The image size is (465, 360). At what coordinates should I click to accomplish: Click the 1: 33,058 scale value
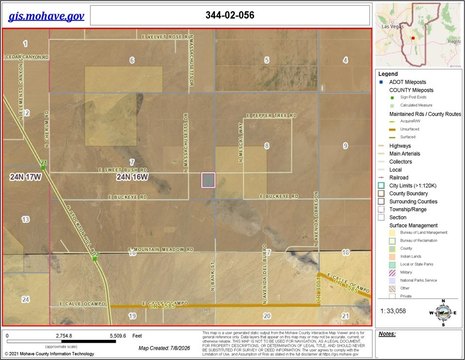393,311
